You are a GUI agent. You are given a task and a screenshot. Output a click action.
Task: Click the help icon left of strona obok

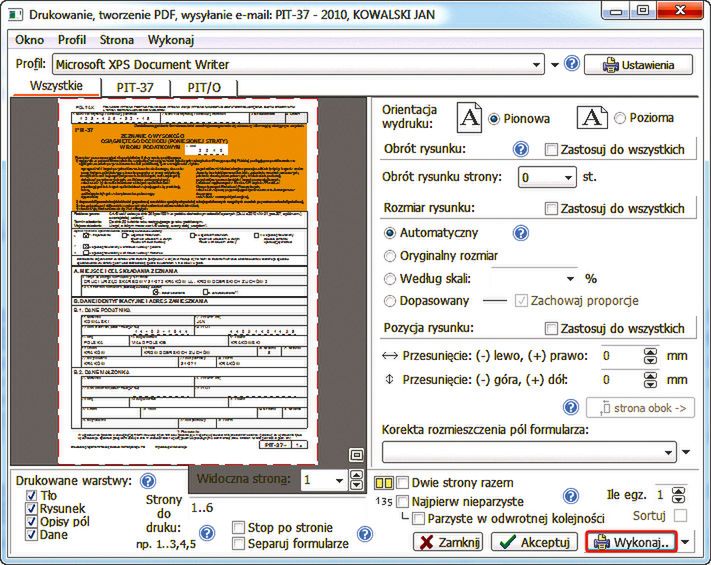tap(571, 407)
